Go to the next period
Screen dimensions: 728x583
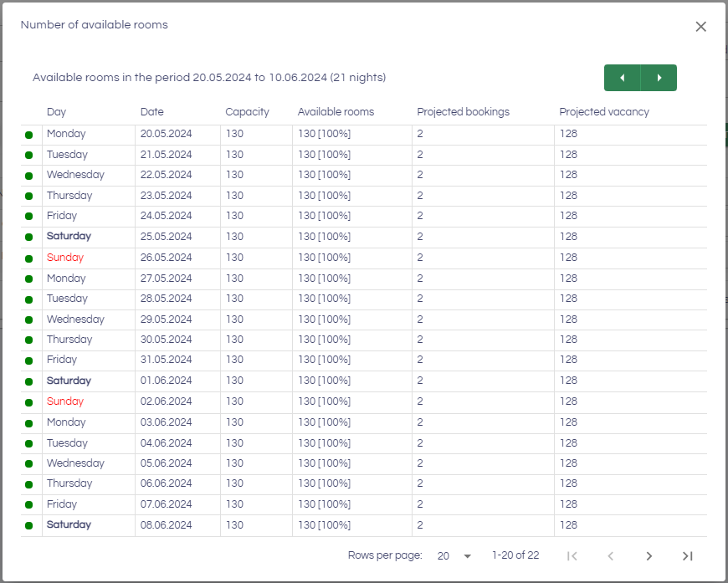click(x=659, y=78)
